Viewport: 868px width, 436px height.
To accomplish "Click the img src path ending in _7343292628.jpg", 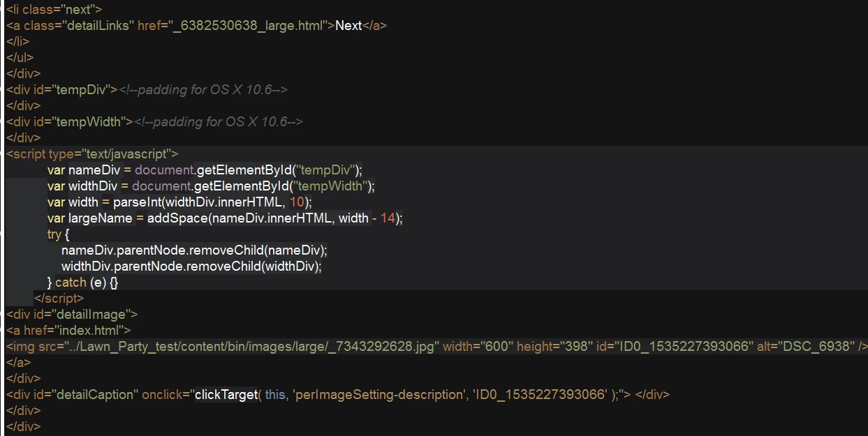I will (251, 347).
